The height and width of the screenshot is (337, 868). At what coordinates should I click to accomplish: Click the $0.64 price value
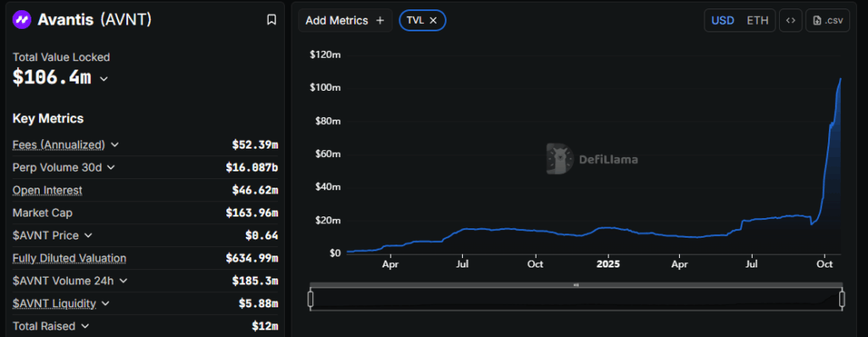coord(262,236)
